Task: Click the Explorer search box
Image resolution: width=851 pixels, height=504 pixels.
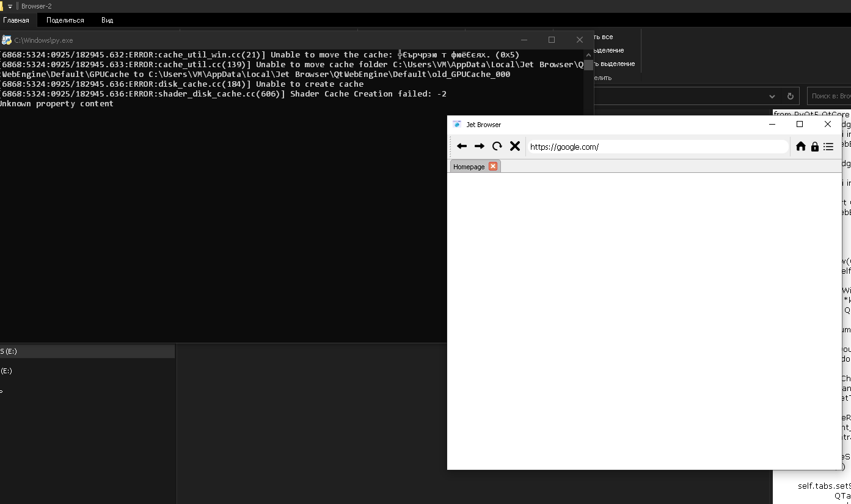Action: coord(830,97)
